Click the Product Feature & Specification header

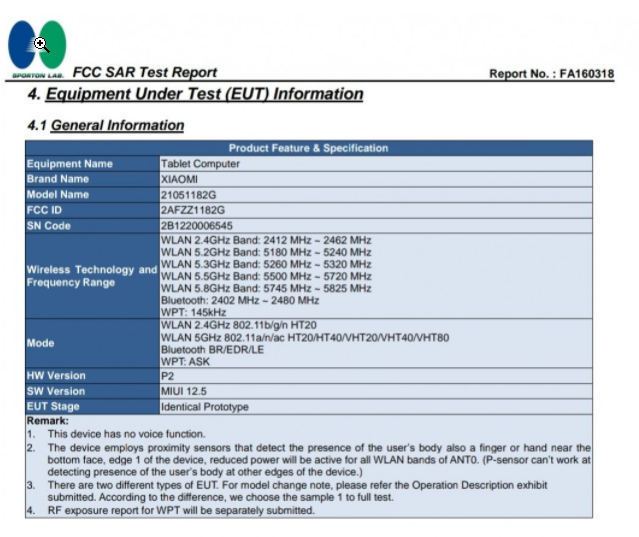coord(308,148)
